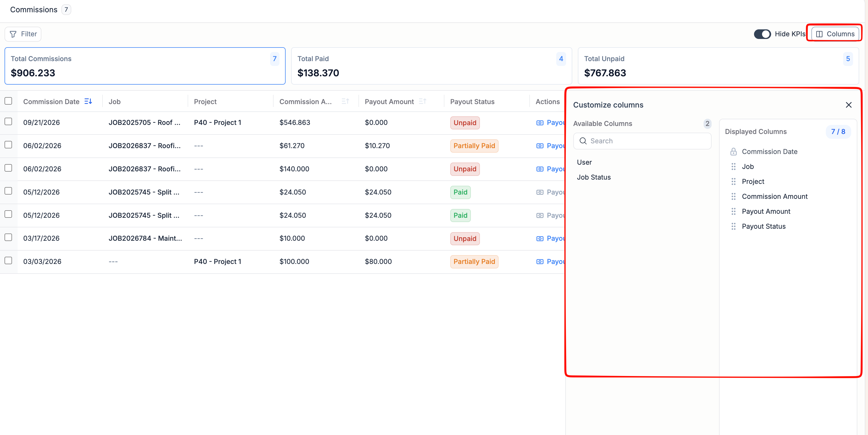Grab the drag handle for Payout Amount

tap(733, 211)
